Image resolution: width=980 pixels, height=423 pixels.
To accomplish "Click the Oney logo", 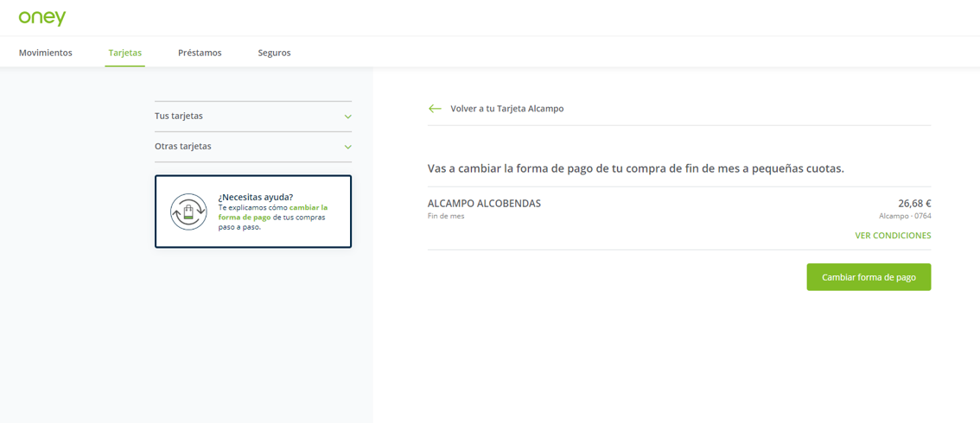I will coord(41,17).
